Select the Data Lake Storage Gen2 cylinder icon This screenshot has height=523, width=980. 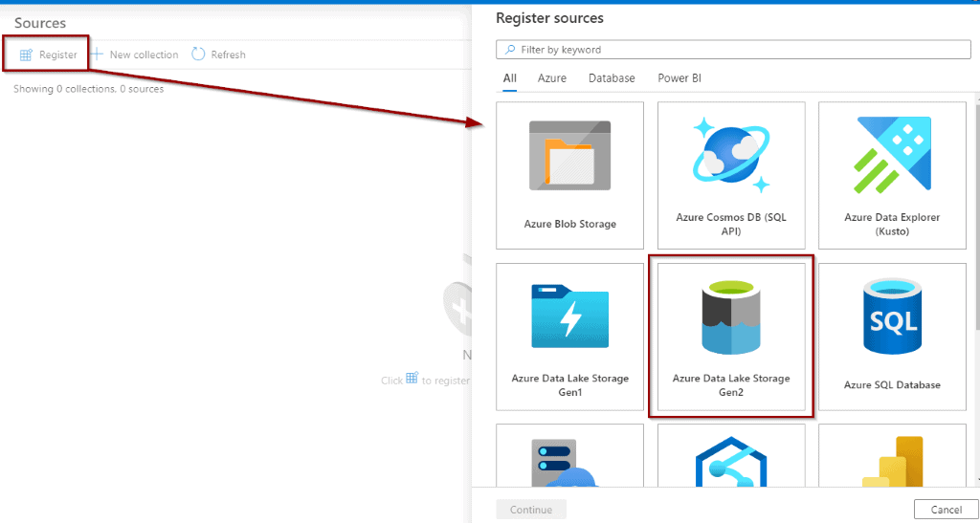coord(731,317)
